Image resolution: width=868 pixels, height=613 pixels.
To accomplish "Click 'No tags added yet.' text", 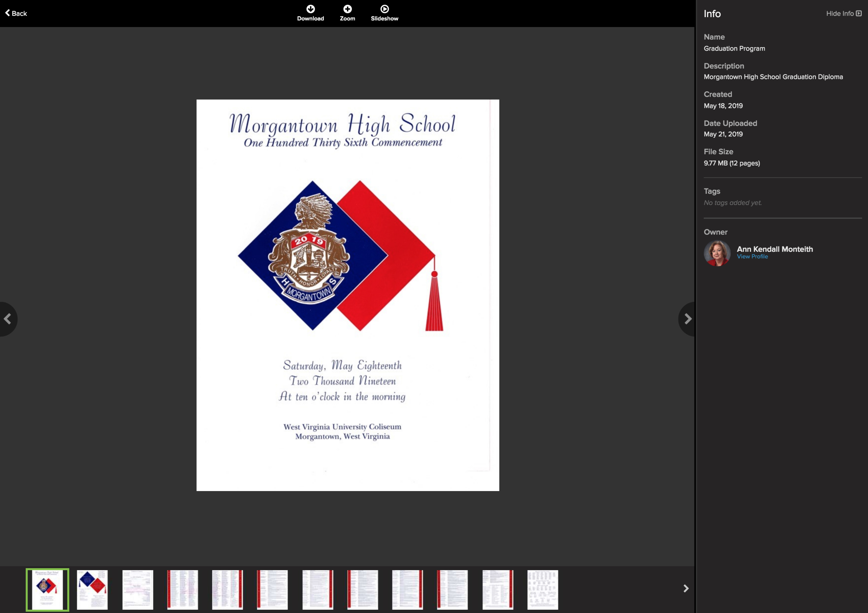I will pyautogui.click(x=732, y=203).
